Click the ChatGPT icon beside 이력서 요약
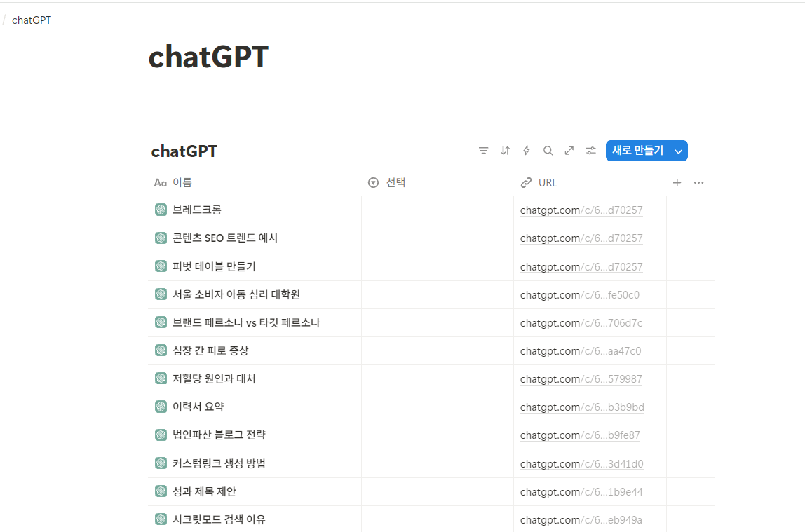 pos(161,407)
